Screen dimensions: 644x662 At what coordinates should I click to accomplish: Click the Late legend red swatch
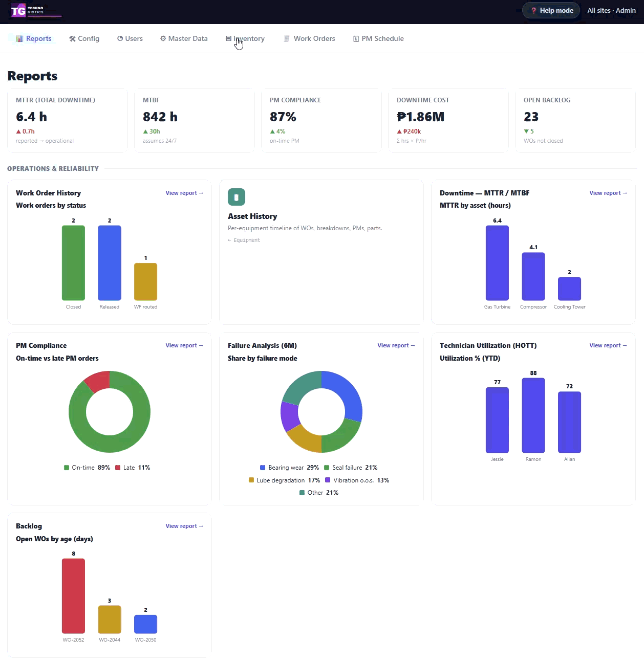click(x=118, y=468)
